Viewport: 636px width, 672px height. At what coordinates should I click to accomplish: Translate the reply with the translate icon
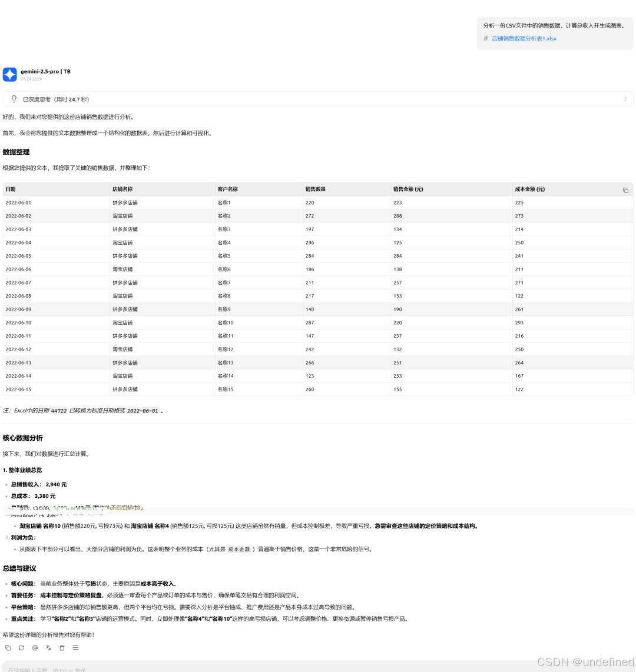pos(48,647)
